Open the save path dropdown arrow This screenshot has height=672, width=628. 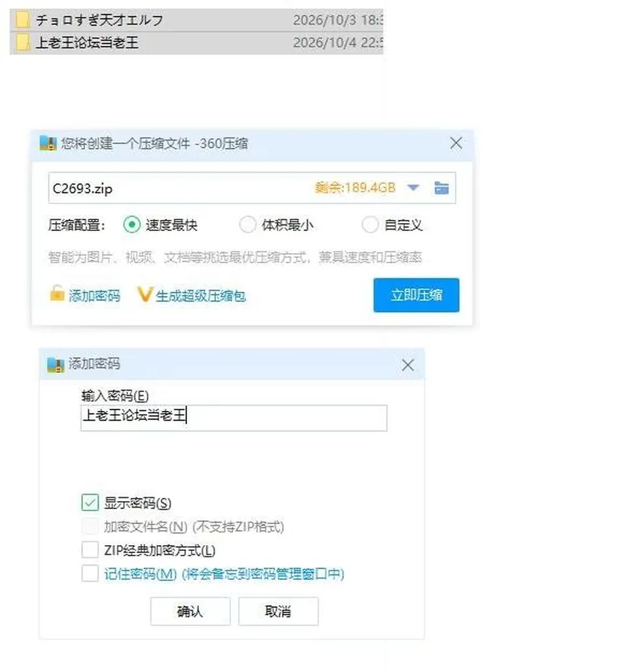click(413, 188)
